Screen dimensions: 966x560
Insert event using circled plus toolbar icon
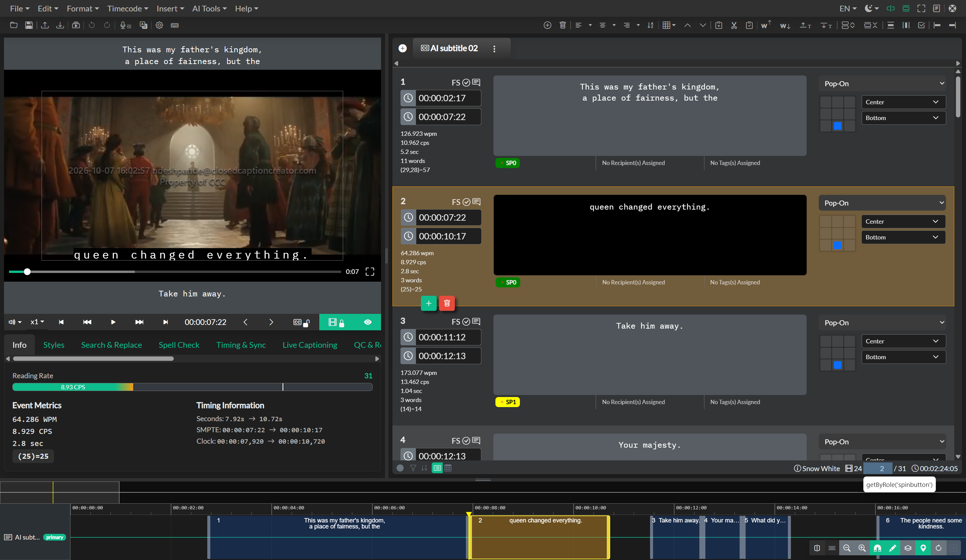[547, 25]
